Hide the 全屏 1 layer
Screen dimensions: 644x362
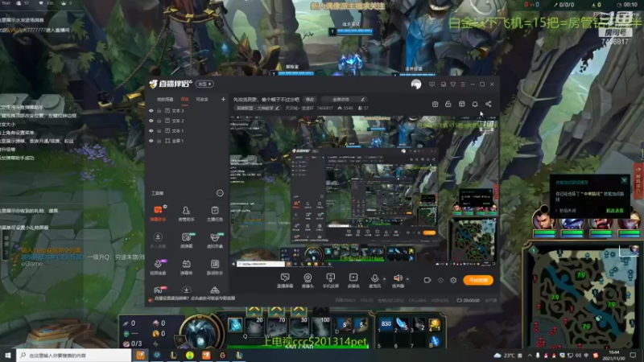151,141
